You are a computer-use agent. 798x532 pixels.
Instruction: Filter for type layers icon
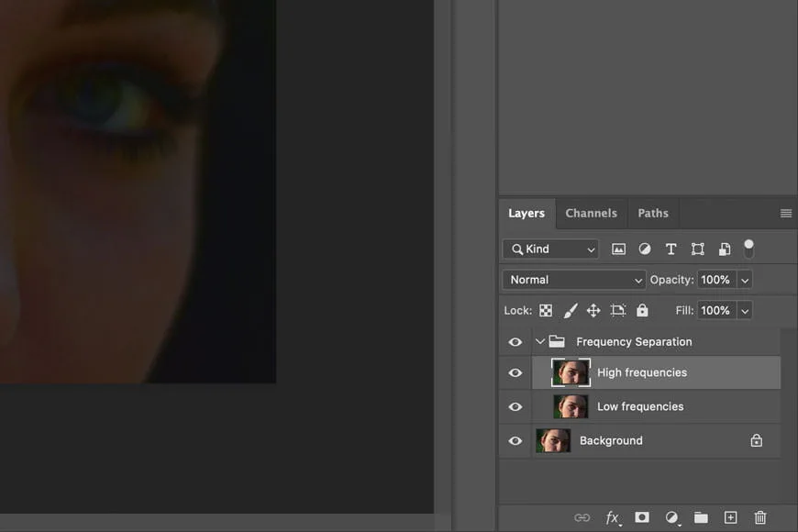(671, 249)
